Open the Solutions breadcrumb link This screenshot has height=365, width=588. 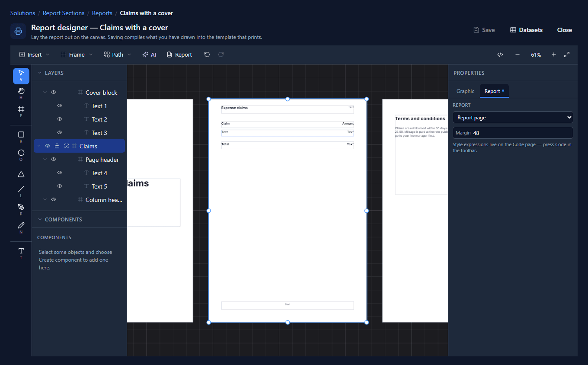tap(23, 13)
